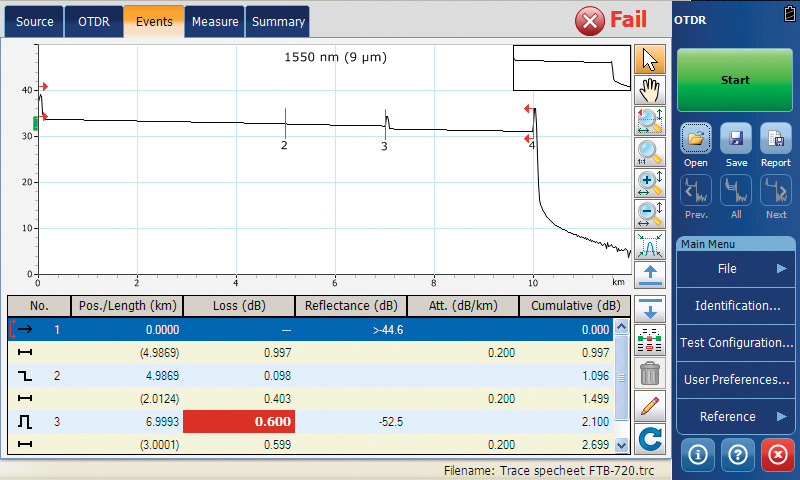Click the refresh analysis icon

(650, 437)
